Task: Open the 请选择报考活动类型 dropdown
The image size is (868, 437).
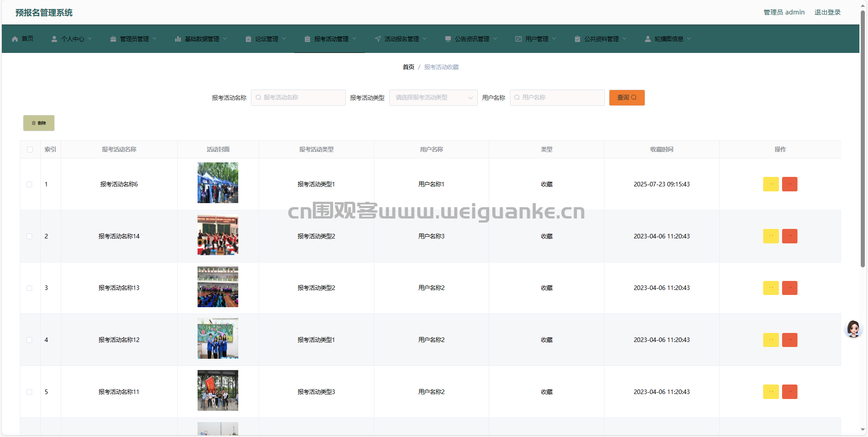Action: 433,98
